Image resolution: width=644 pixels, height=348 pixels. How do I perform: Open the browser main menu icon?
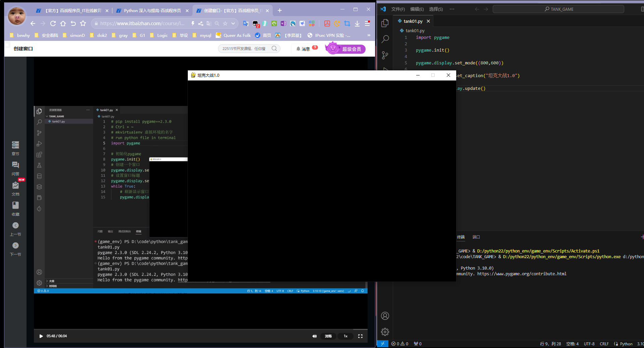click(x=367, y=23)
